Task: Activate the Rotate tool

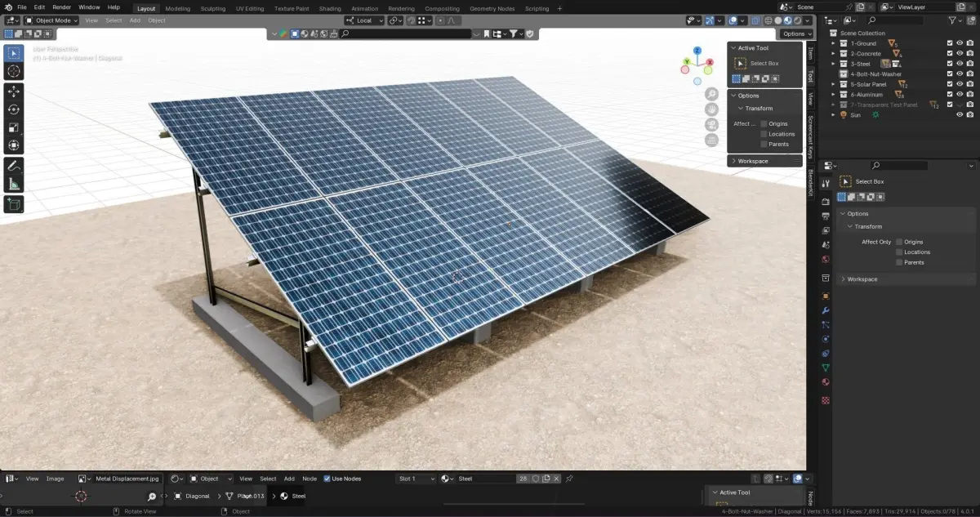Action: [14, 109]
